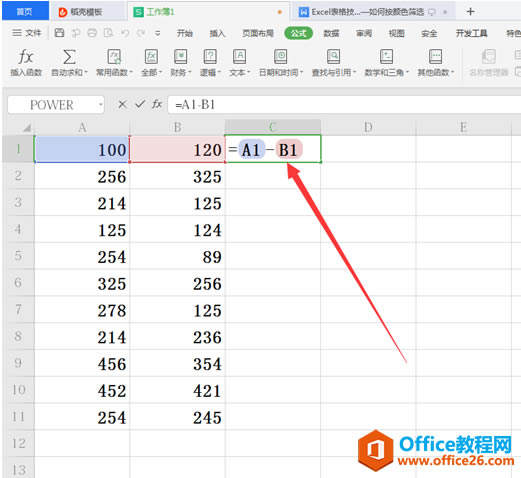The image size is (521, 478).
Task: Click in the formula bar input field
Action: (x=344, y=105)
